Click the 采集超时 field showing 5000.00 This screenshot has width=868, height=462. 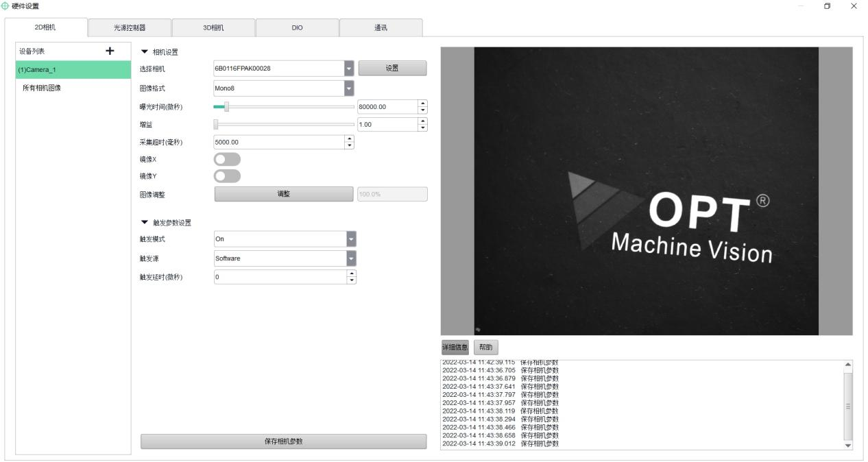[280, 142]
